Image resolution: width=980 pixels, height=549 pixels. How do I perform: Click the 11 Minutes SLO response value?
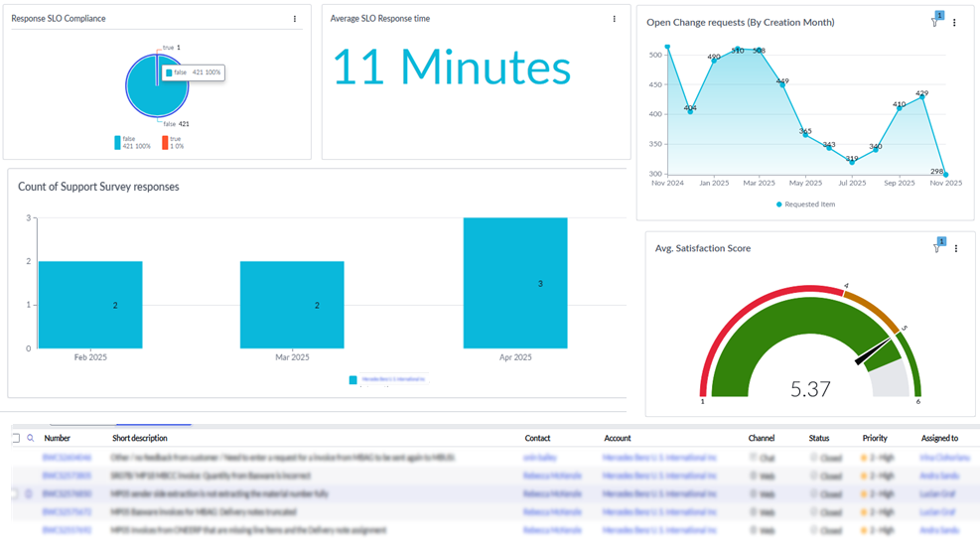451,68
